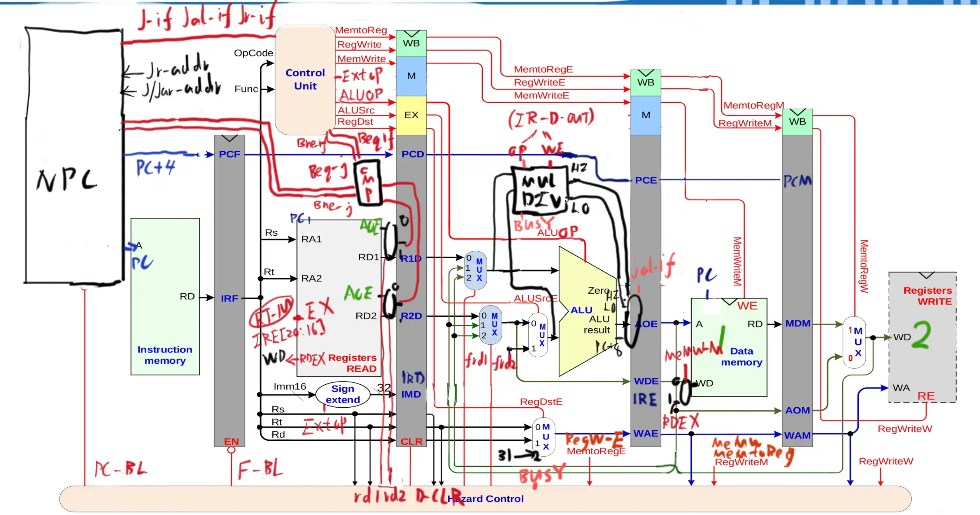Image resolution: width=980 pixels, height=515 pixels.
Task: Click the AOE label
Action: point(646,324)
